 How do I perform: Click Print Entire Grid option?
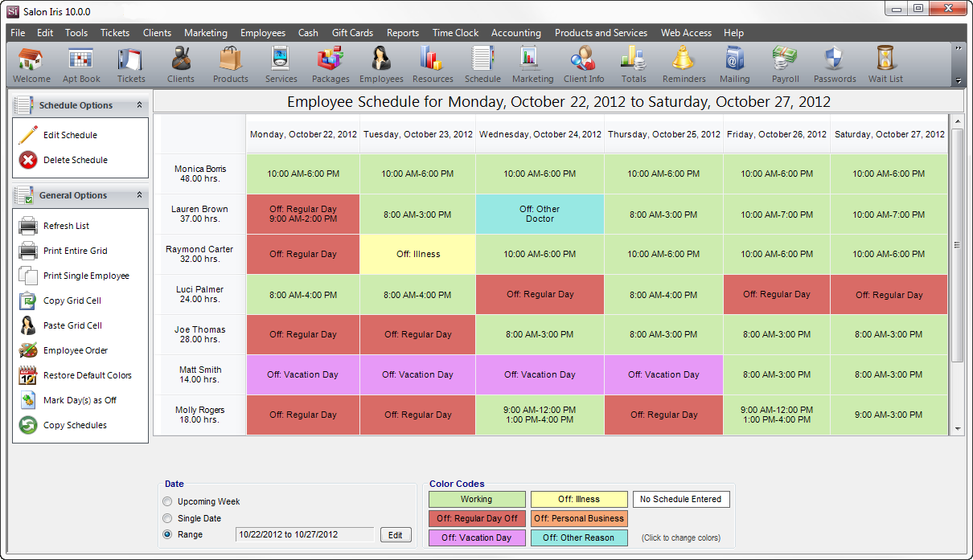click(x=63, y=251)
